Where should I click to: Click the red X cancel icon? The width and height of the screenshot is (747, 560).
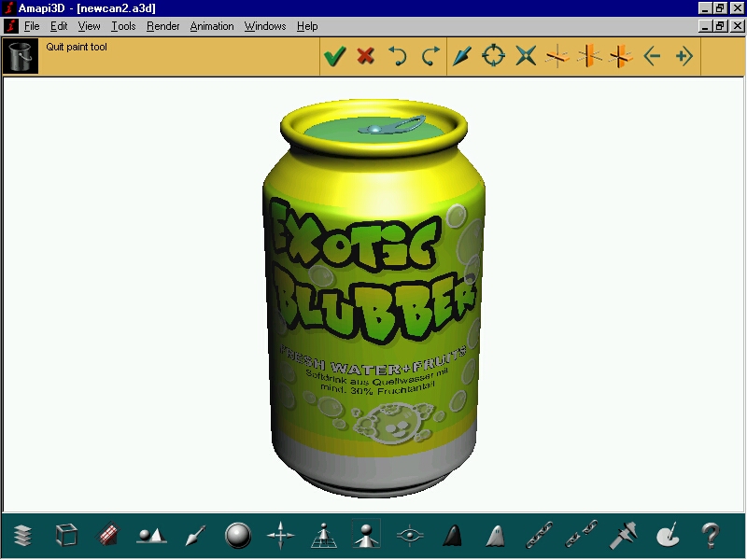point(366,57)
